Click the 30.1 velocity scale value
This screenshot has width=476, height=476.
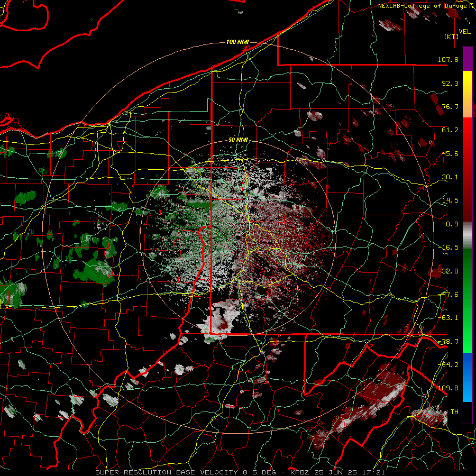(450, 177)
